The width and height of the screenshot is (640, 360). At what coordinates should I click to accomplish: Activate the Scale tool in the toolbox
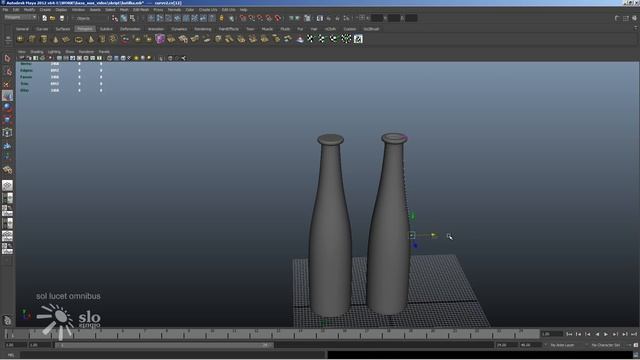pyautogui.click(x=7, y=120)
